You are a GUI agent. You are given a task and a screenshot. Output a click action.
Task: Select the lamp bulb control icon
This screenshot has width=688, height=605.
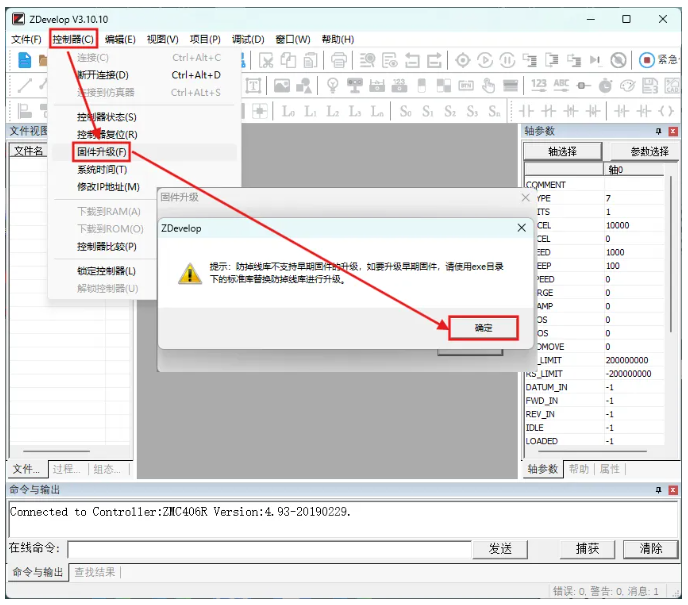[333, 86]
